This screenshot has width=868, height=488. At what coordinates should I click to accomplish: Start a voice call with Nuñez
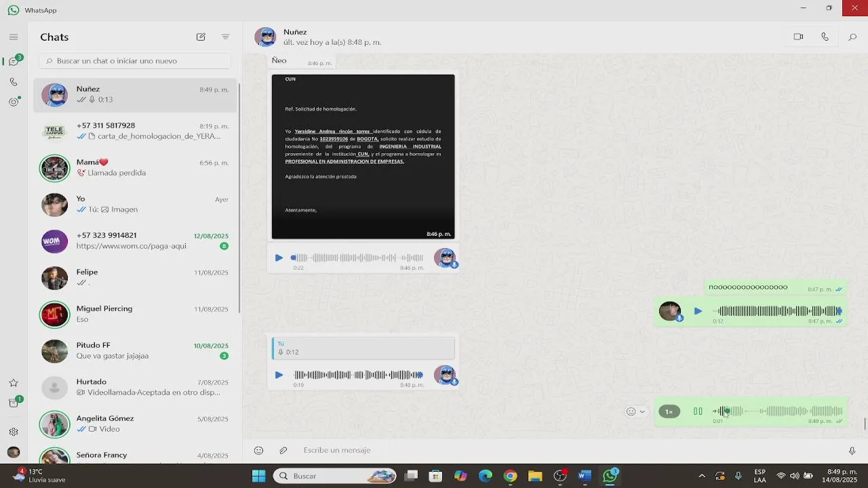pyautogui.click(x=825, y=37)
